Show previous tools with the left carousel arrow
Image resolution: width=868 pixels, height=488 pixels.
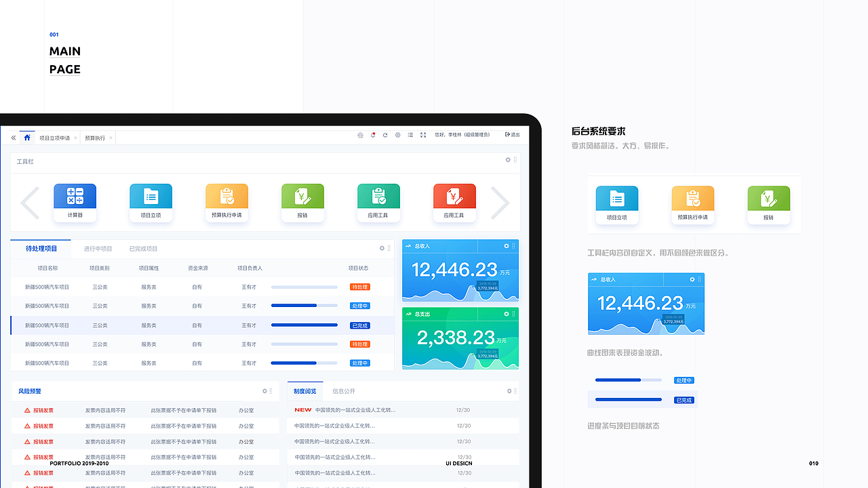click(30, 203)
